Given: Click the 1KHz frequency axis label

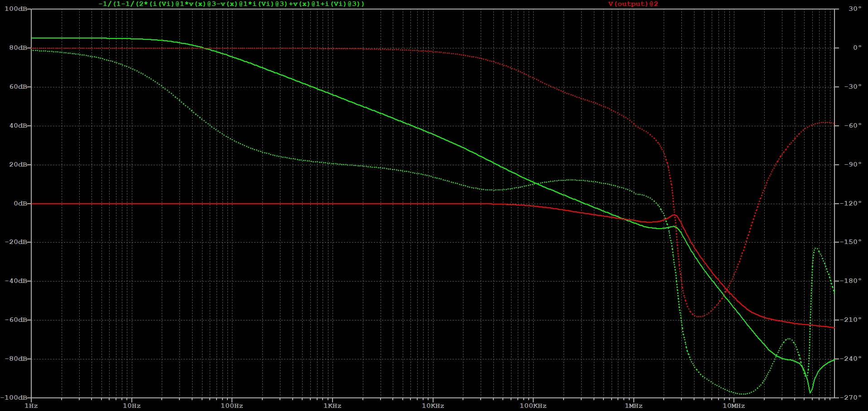Looking at the screenshot, I should click(333, 406).
